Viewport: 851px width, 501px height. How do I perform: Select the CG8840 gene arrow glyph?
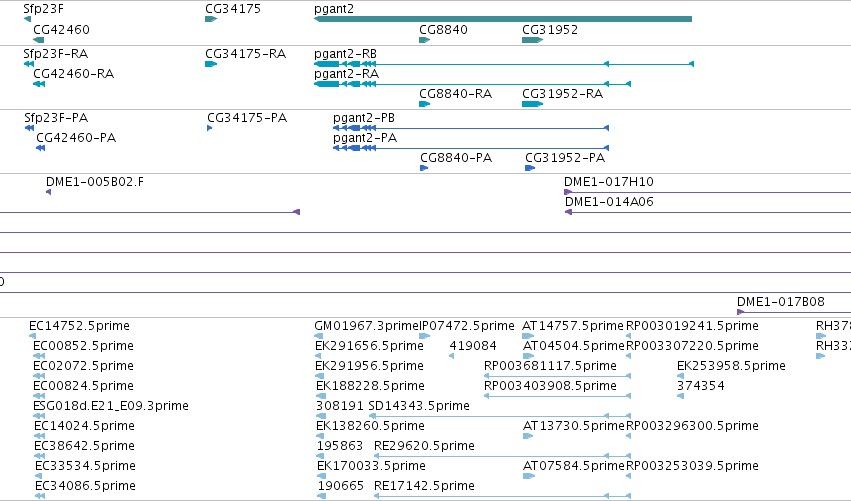tap(425, 40)
